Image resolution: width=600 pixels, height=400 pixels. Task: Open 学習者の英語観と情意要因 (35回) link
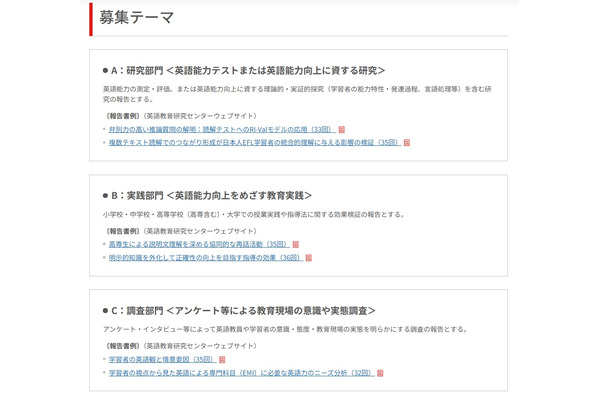[162, 359]
